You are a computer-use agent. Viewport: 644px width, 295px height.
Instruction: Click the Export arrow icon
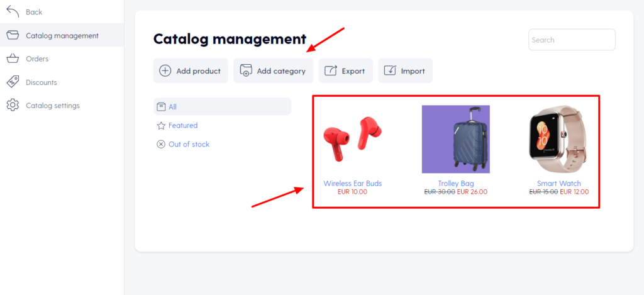pyautogui.click(x=331, y=70)
